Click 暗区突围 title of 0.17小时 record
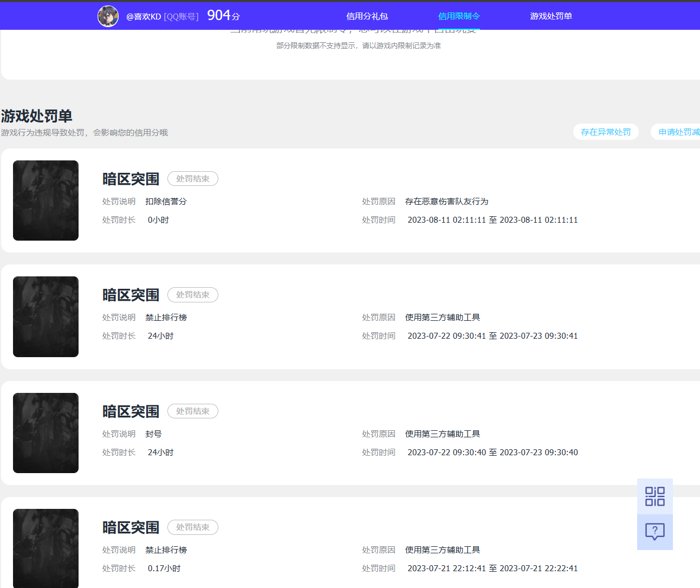The height and width of the screenshot is (588, 700). (x=131, y=528)
